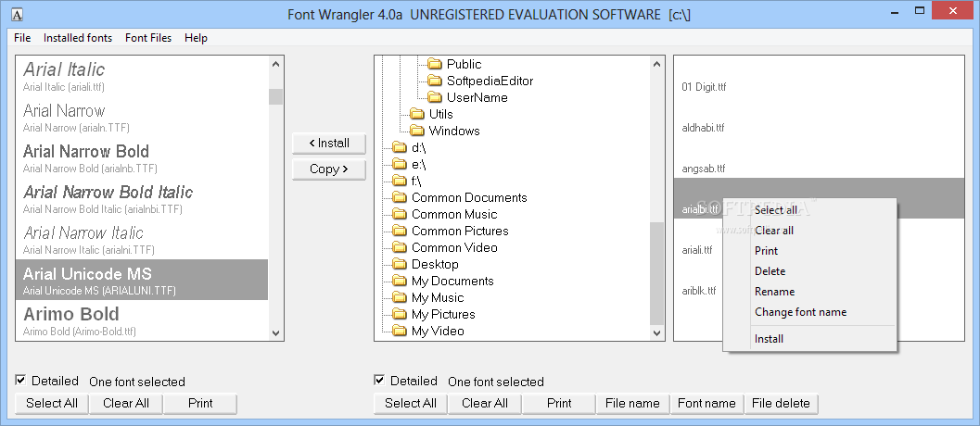Click folder tree scrollbar down arrow
Screen dimensions: 980x426
pos(656,333)
